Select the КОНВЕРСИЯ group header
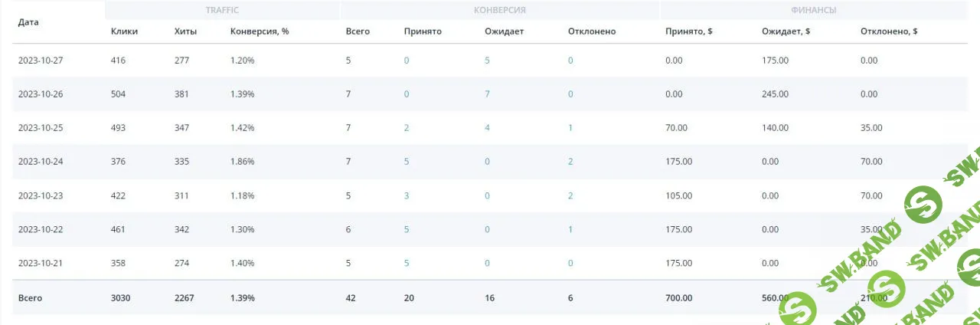Viewport: 980px width, 325px height. (499, 10)
